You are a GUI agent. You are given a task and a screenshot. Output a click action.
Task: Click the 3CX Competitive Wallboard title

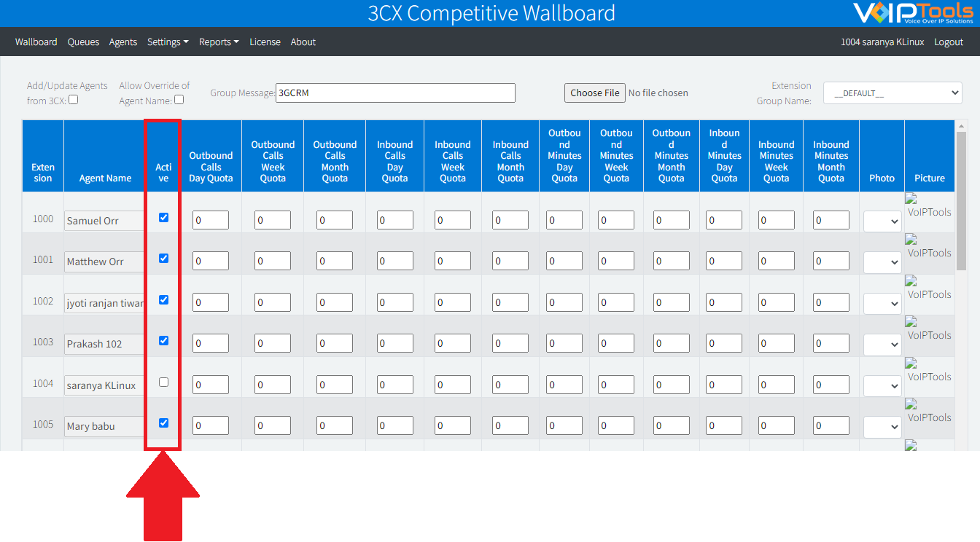pyautogui.click(x=491, y=13)
